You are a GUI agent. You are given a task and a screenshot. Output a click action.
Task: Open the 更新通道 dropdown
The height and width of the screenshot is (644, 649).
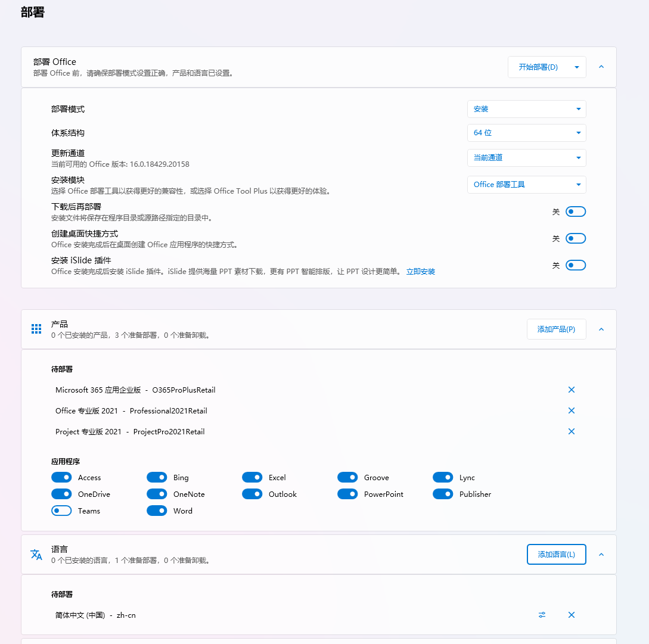(x=526, y=158)
